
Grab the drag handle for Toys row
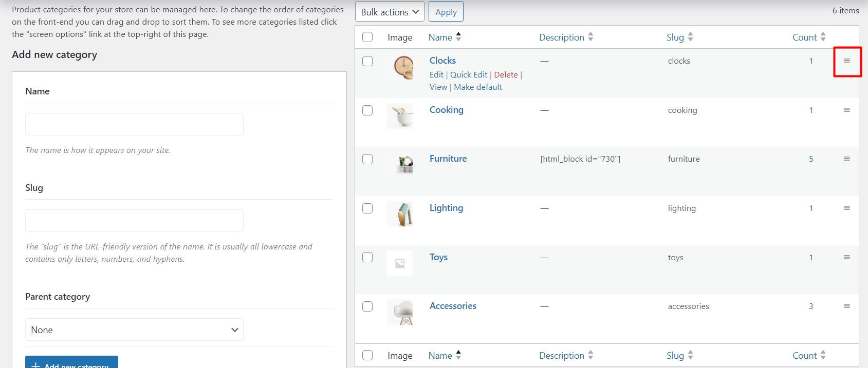846,257
